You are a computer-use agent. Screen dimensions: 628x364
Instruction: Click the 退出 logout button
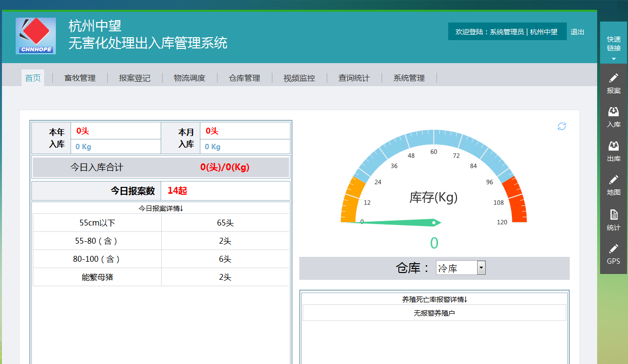(x=577, y=31)
